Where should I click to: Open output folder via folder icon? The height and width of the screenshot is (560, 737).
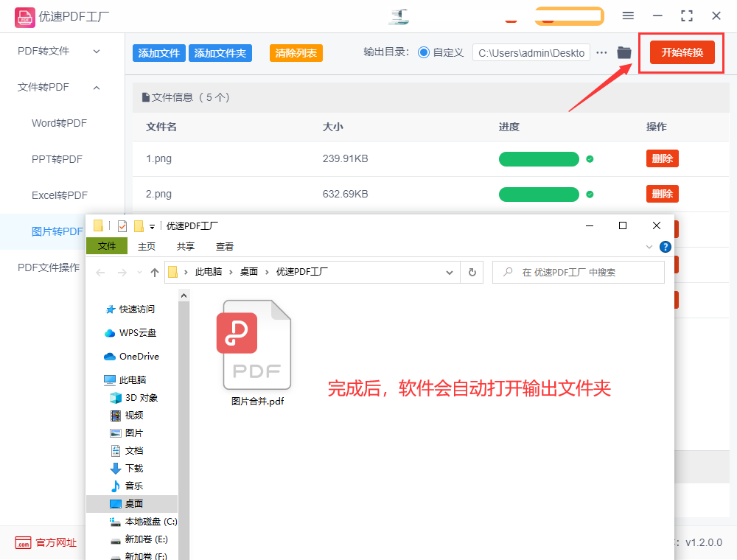pyautogui.click(x=624, y=52)
